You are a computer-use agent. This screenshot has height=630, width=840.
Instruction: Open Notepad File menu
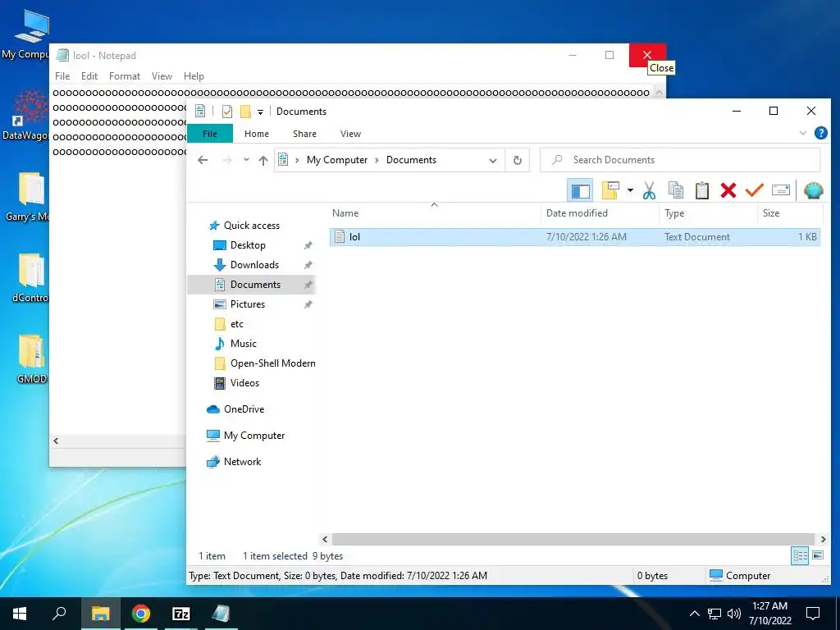62,76
